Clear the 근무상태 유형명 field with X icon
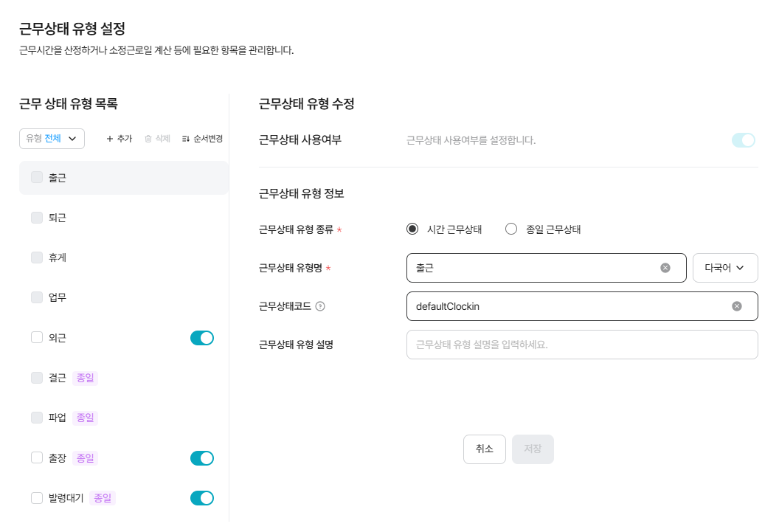This screenshot has width=779, height=532. pyautogui.click(x=665, y=268)
